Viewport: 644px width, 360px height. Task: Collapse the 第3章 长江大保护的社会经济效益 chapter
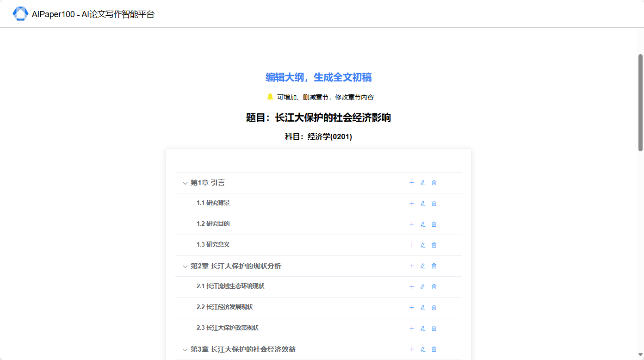[185, 350]
